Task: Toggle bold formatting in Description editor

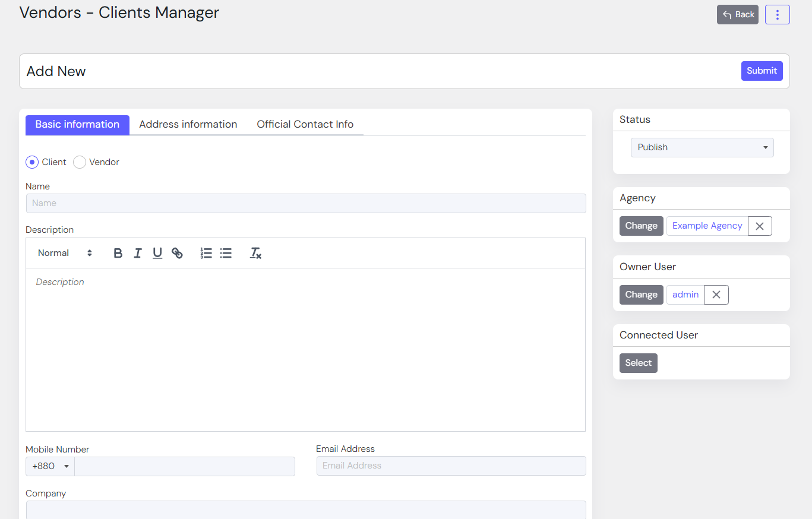Action: click(118, 254)
